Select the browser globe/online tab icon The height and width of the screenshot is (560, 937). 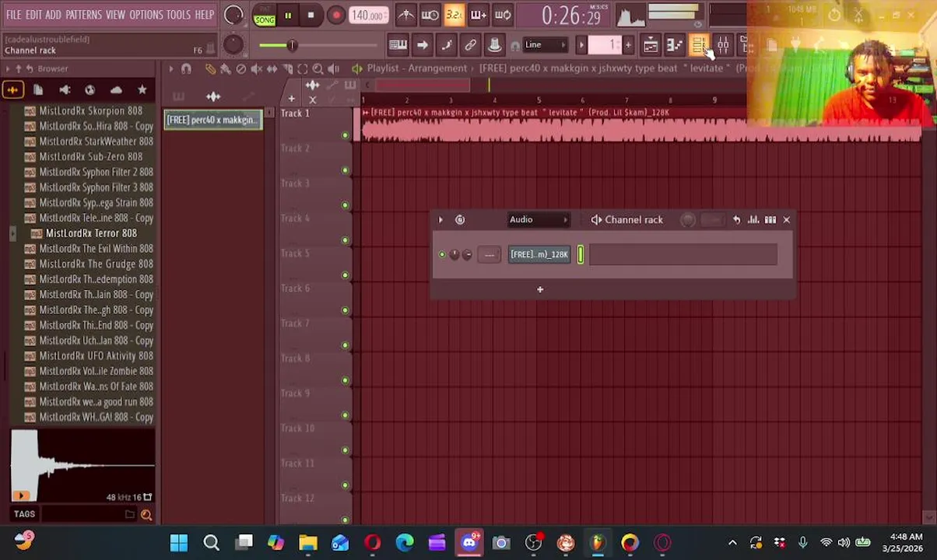[90, 90]
